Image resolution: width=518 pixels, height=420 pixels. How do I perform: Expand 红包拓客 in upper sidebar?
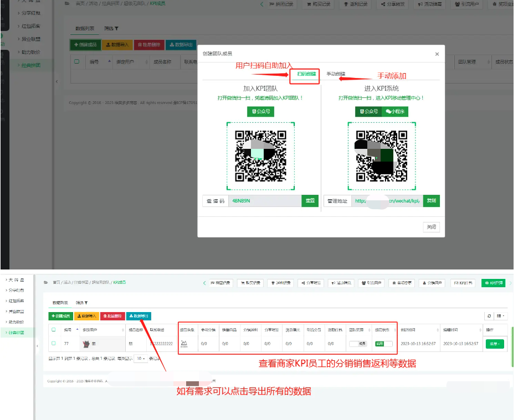[30, 26]
